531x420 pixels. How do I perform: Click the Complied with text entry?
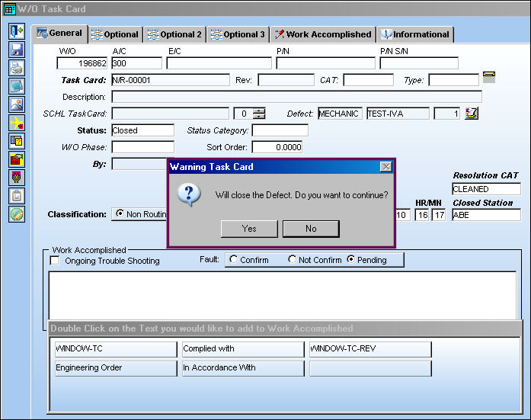243,349
